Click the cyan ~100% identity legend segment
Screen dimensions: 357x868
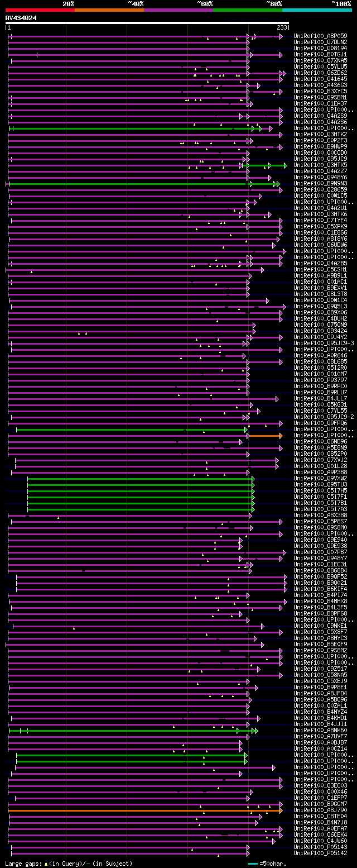point(316,10)
